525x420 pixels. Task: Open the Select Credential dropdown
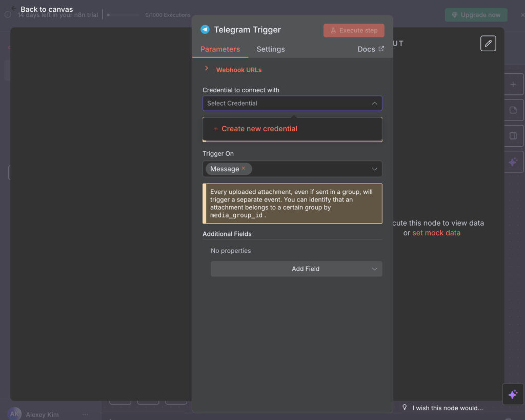(292, 103)
